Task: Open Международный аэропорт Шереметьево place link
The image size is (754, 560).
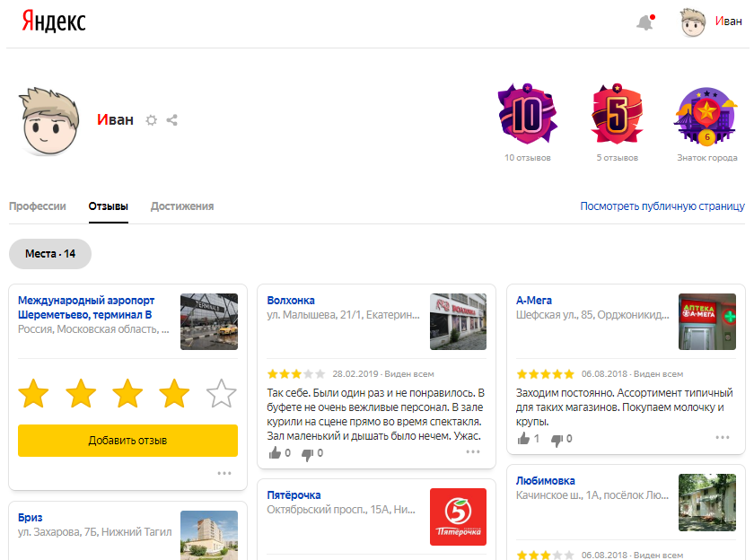Action: coord(86,308)
